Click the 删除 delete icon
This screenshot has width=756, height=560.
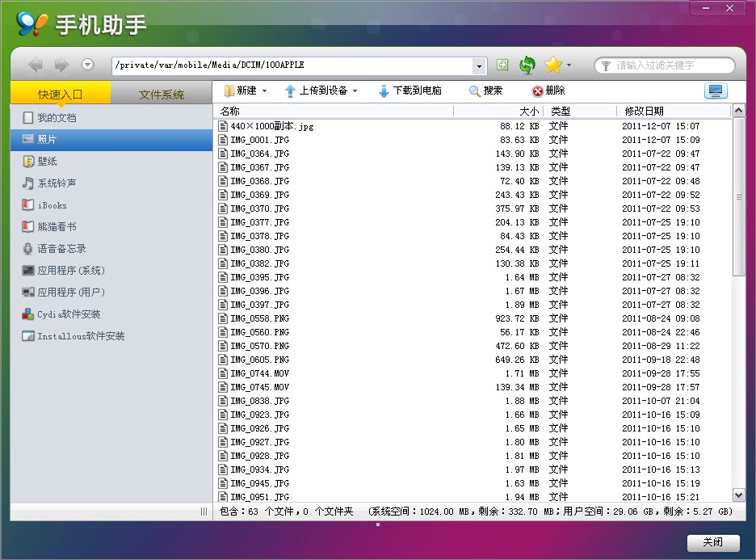click(x=536, y=91)
